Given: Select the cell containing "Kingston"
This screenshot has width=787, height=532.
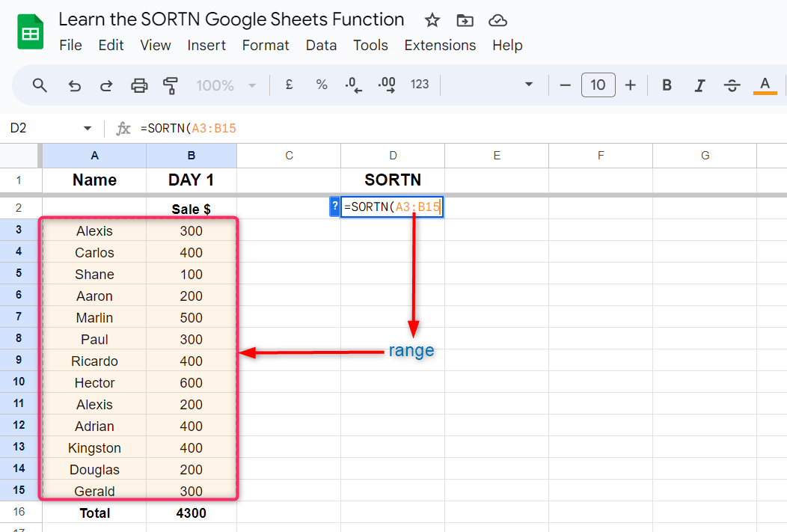Looking at the screenshot, I should 94,447.
